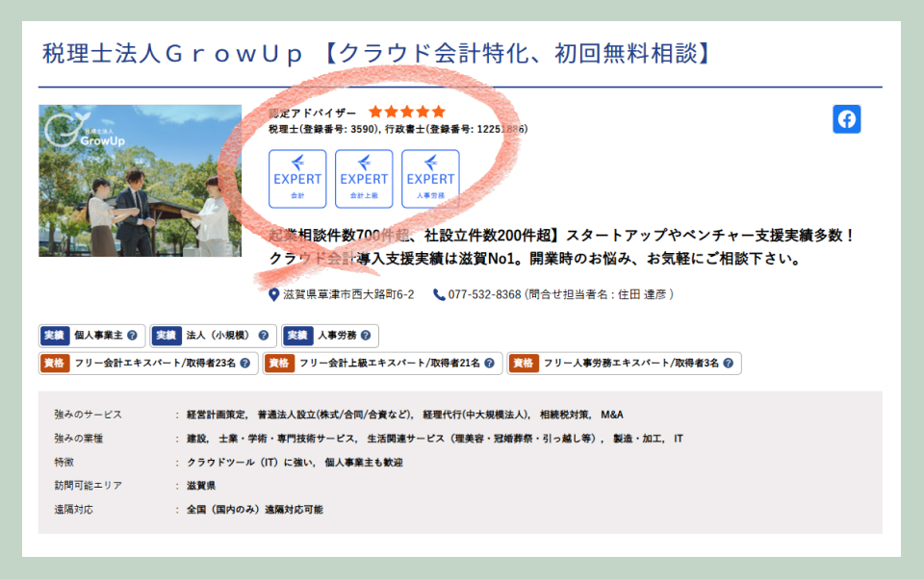Screen dimensions: 924x579
Task: Click the map pin icon beside the address
Action: pos(274,294)
